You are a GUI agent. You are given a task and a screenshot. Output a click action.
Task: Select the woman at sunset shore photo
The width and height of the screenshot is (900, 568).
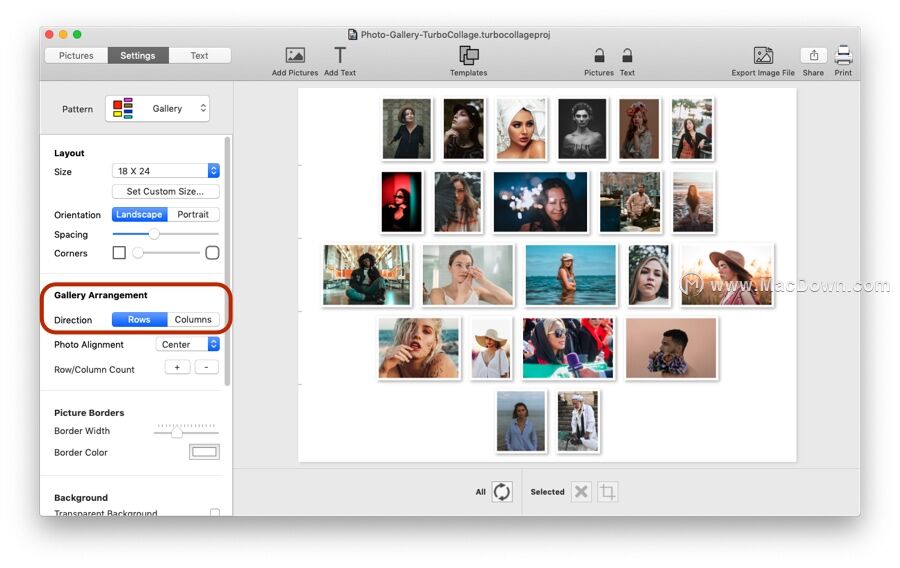point(693,201)
